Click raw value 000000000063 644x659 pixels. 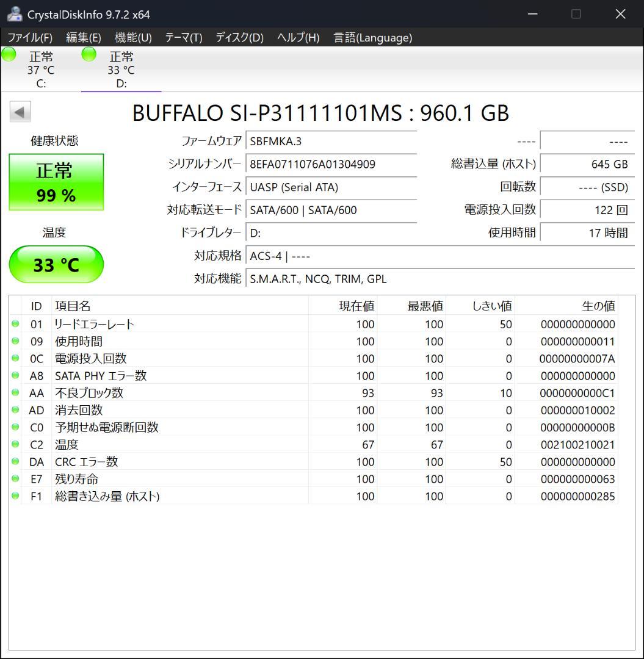click(577, 479)
